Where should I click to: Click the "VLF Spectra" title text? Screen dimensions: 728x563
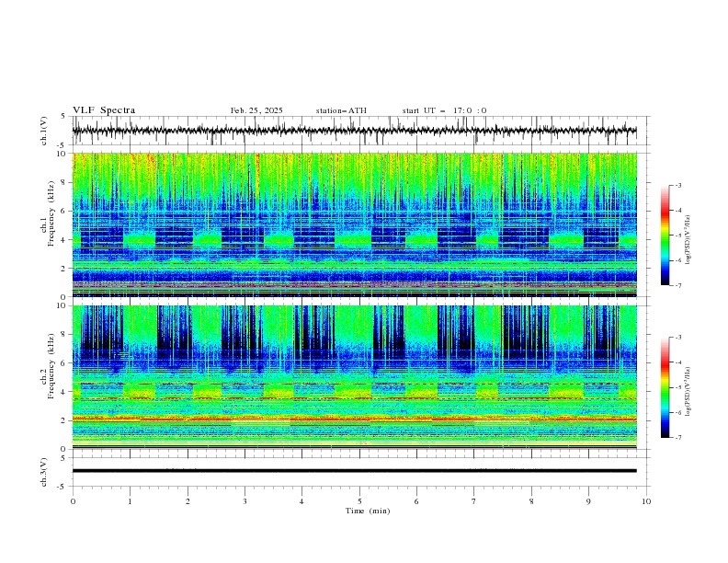pos(104,110)
